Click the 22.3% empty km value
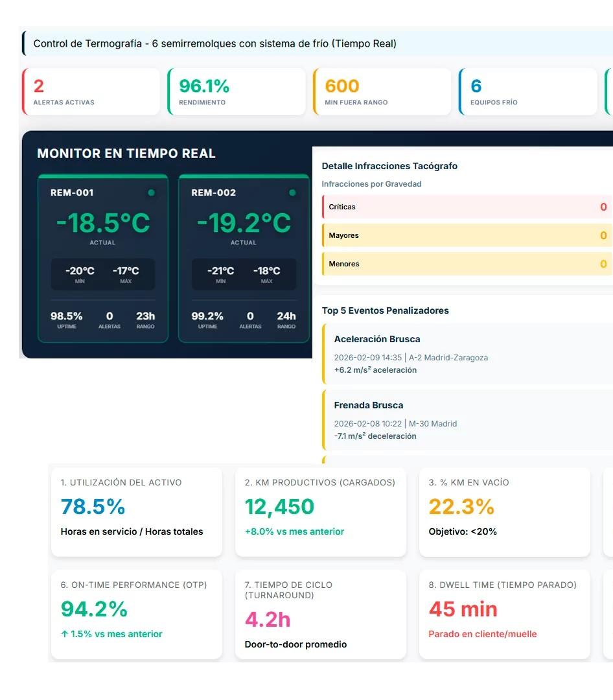Screen dimensions: 613x700 461,507
